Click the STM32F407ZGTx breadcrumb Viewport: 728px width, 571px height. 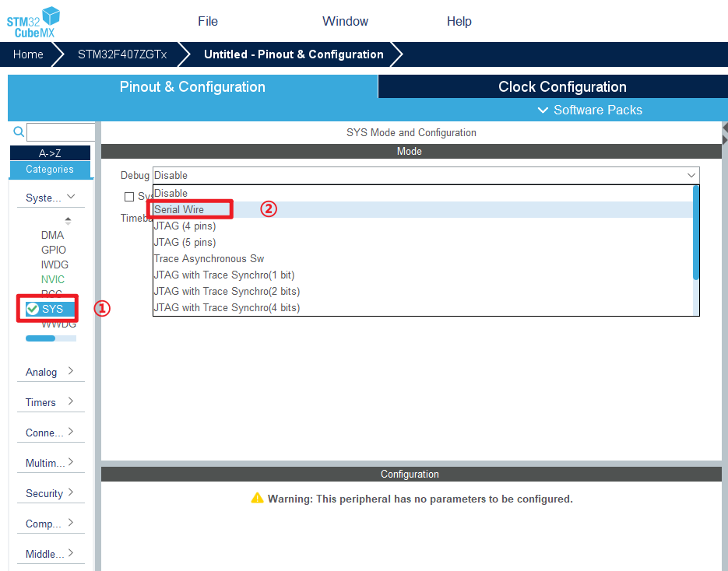(122, 54)
